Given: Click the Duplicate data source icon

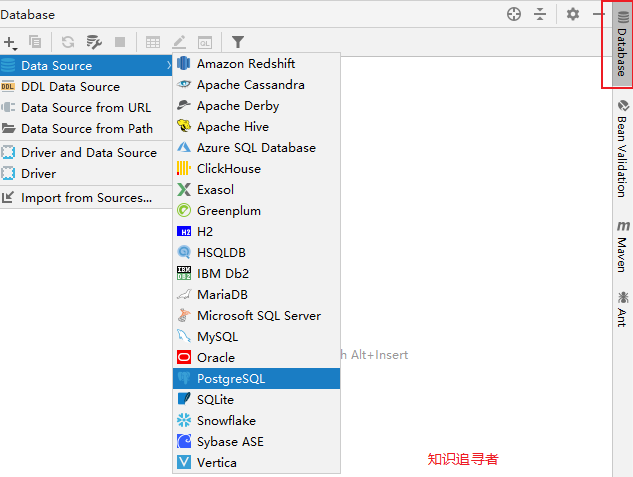Looking at the screenshot, I should pos(35,42).
